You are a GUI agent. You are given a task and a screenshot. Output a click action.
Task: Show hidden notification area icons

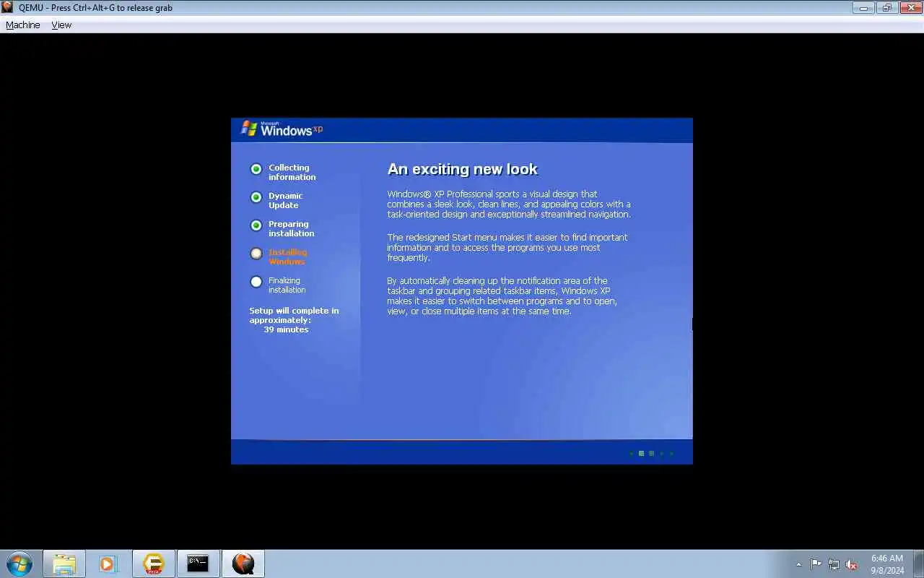tap(798, 564)
